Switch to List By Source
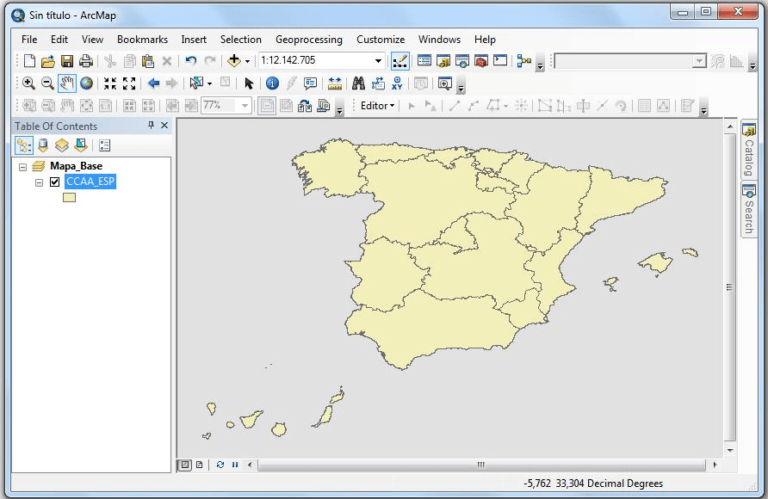Viewport: 768px width, 499px height. coord(43,145)
